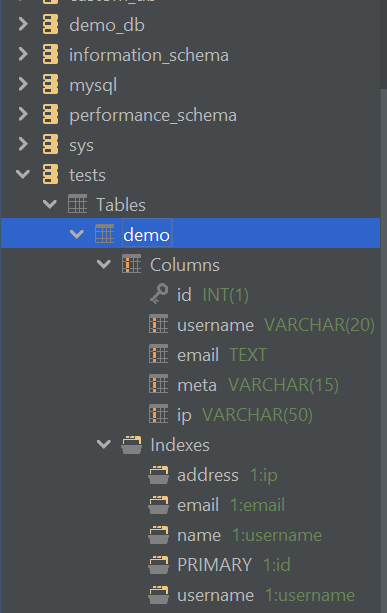The image size is (387, 613).
Task: Collapse the Columns node chevron
Action: [x=104, y=265]
